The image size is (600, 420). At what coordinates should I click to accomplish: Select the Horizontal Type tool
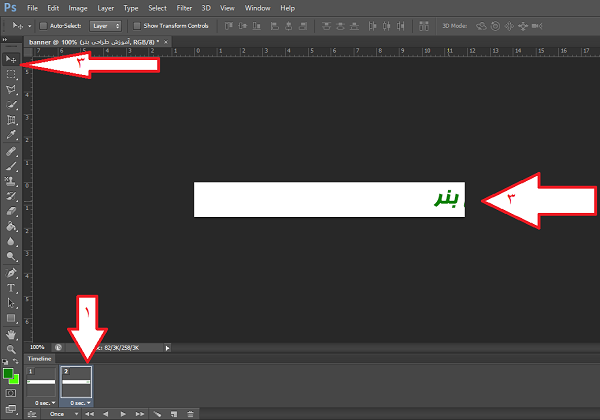pyautogui.click(x=11, y=287)
